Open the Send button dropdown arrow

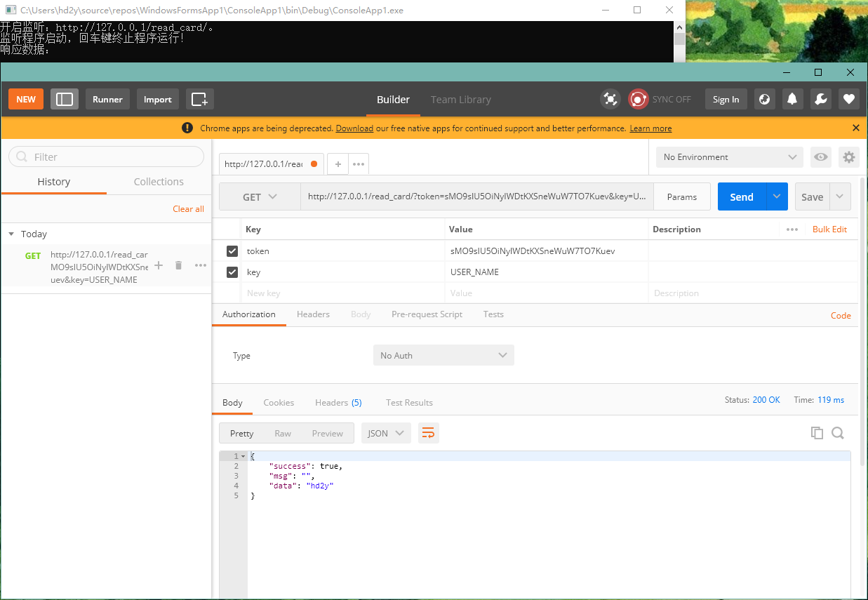[x=777, y=196]
